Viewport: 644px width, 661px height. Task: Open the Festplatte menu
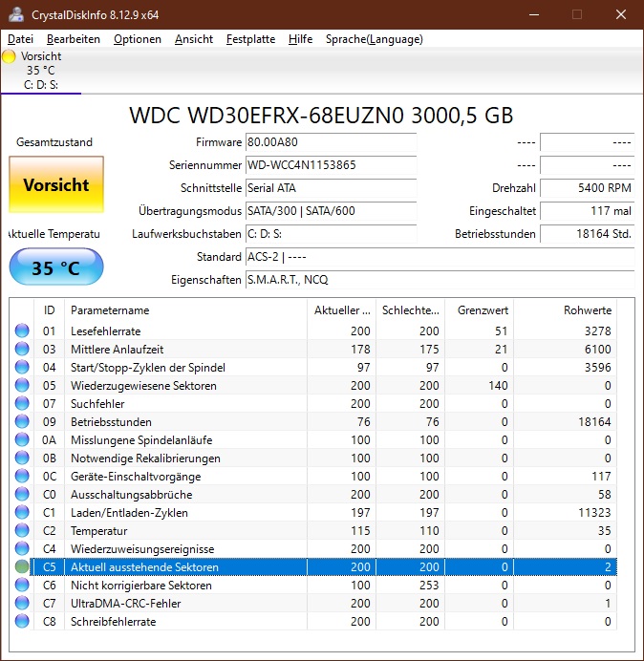tap(250, 39)
